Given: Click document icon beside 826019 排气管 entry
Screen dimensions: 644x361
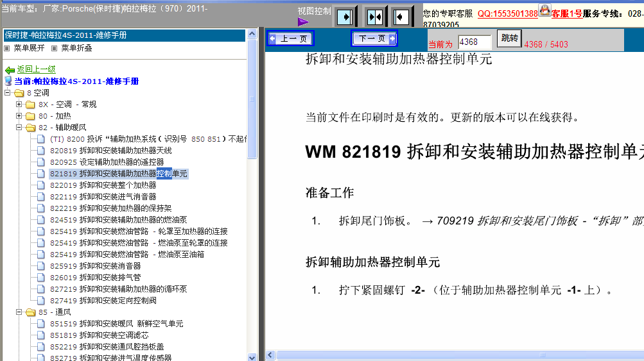Looking at the screenshot, I should (x=40, y=277).
